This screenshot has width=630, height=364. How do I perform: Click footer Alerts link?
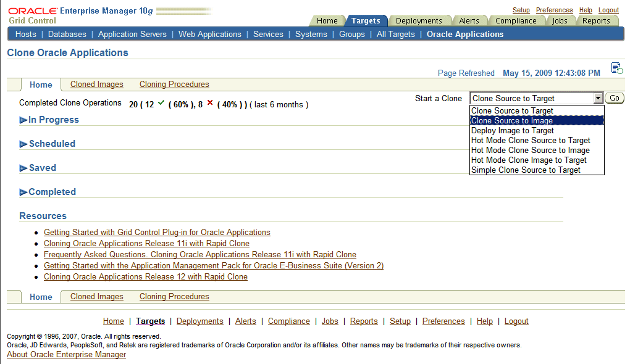click(x=245, y=321)
